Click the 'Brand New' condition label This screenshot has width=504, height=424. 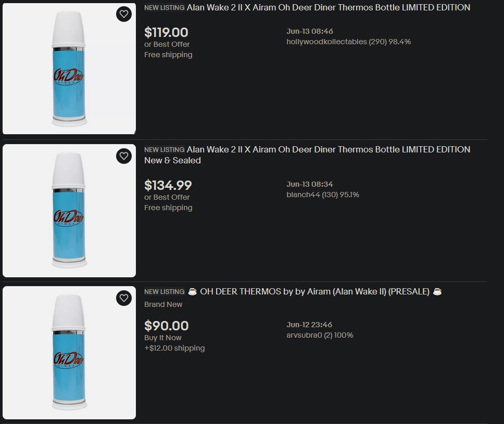(163, 304)
